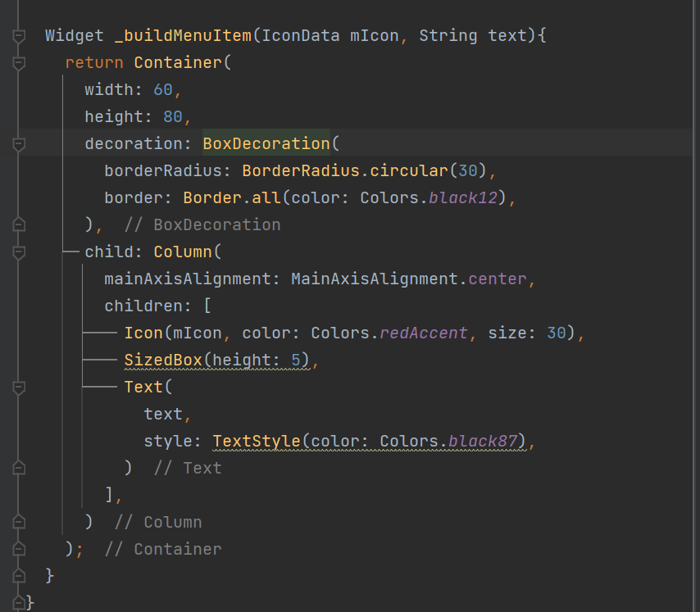
Task: Click the style: property name
Action: [x=173, y=441]
